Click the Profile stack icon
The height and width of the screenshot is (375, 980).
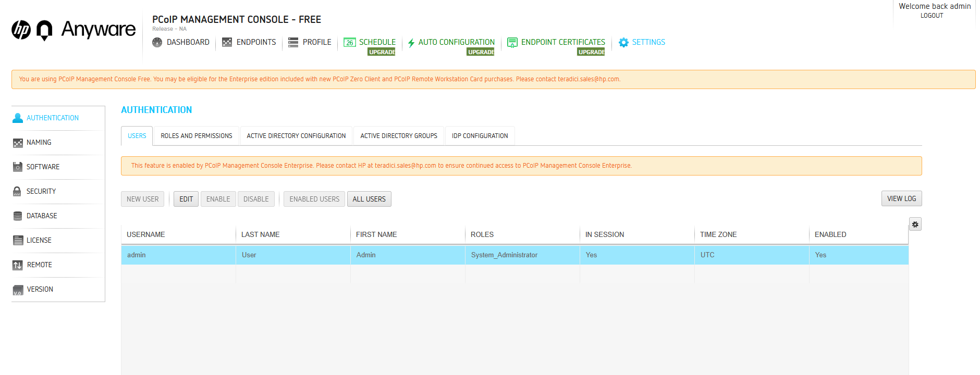tap(293, 42)
